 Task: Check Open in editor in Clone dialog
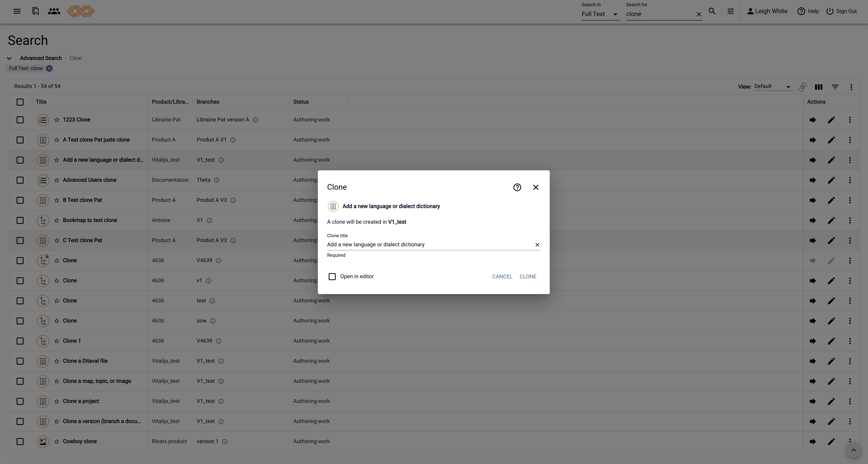tap(332, 277)
